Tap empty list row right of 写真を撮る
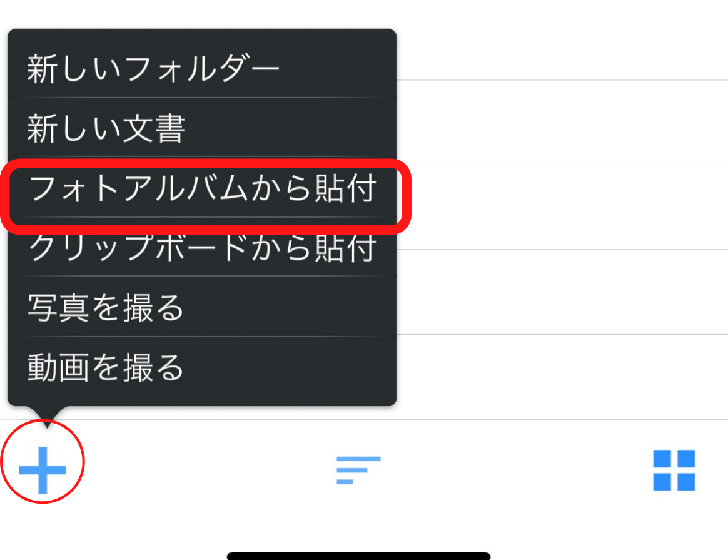The width and height of the screenshot is (728, 560). click(562, 292)
